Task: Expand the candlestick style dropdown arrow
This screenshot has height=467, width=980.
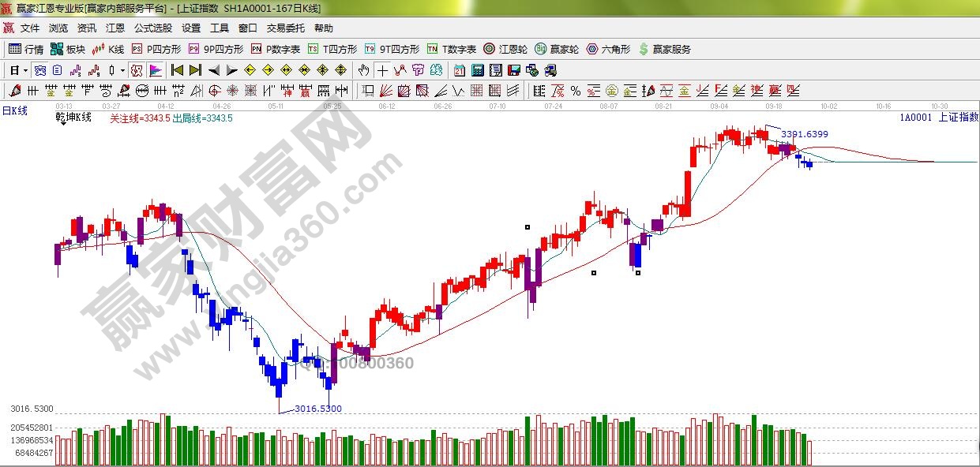Action: 122,70
